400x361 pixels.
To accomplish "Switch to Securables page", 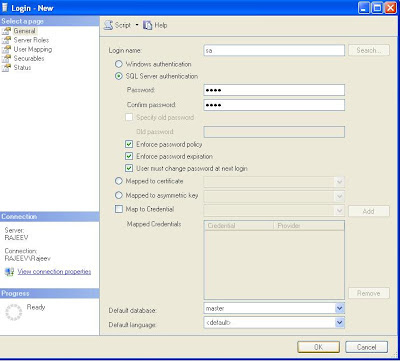I will pyautogui.click(x=29, y=59).
